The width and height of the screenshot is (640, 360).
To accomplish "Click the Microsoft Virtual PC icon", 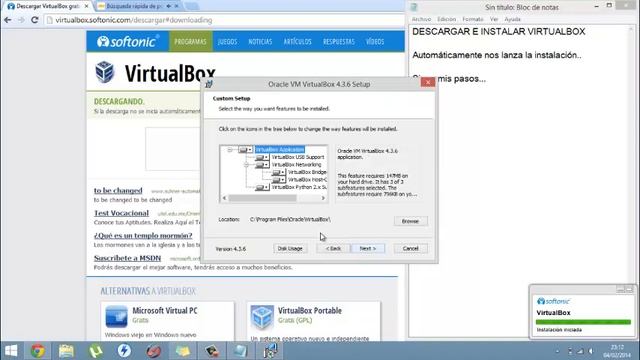I will tap(116, 317).
